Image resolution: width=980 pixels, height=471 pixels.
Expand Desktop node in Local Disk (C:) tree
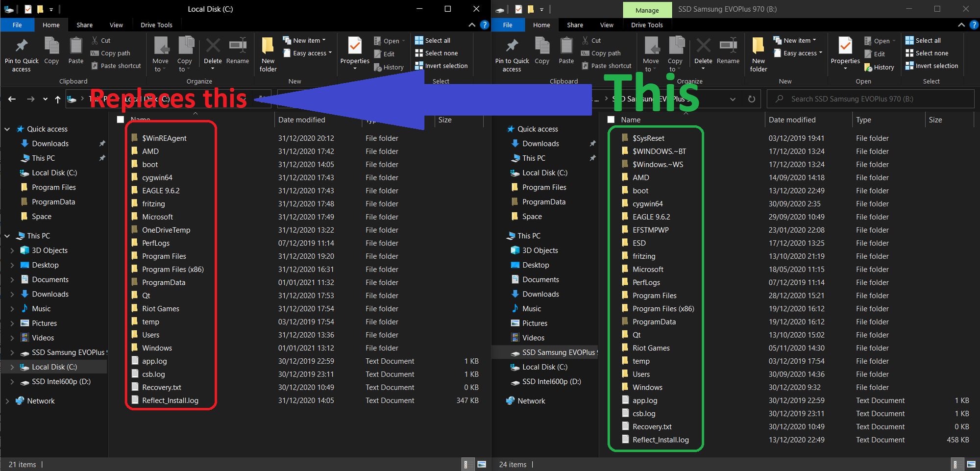[12, 265]
